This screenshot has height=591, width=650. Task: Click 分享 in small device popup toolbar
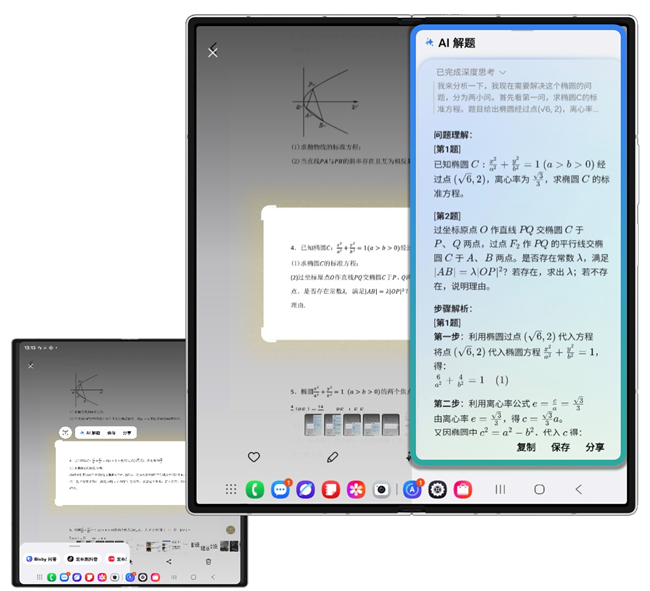[x=127, y=433]
